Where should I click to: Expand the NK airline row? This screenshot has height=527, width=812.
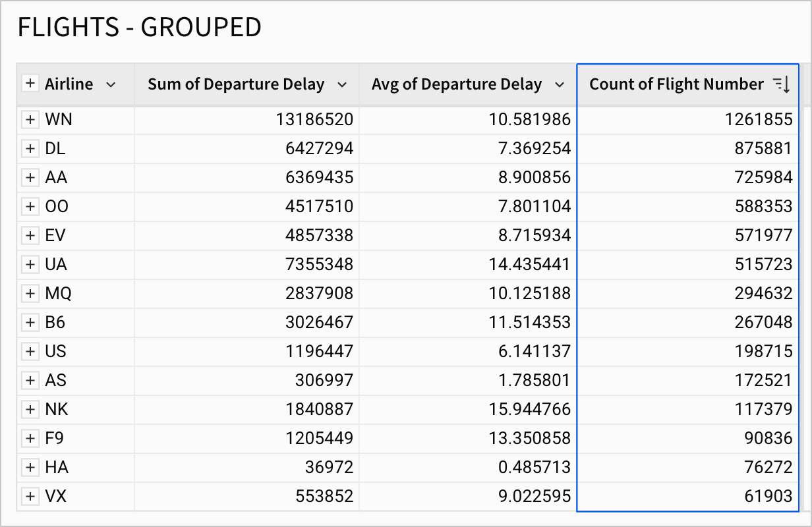point(30,410)
